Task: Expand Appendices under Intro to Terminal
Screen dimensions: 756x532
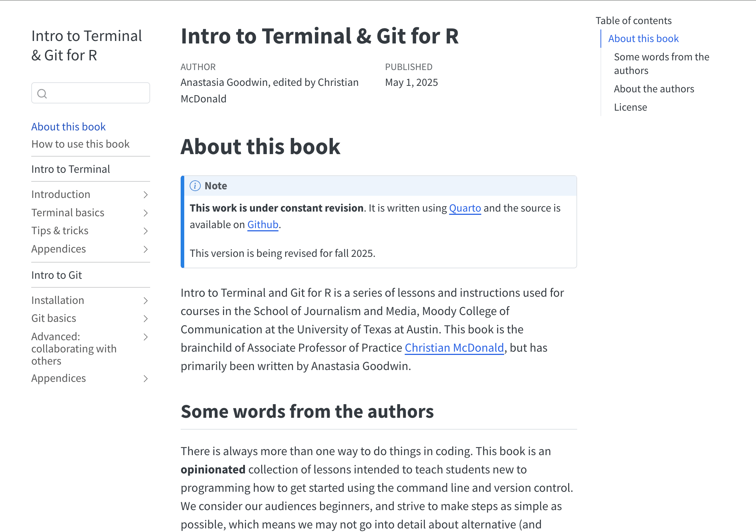Action: 145,249
